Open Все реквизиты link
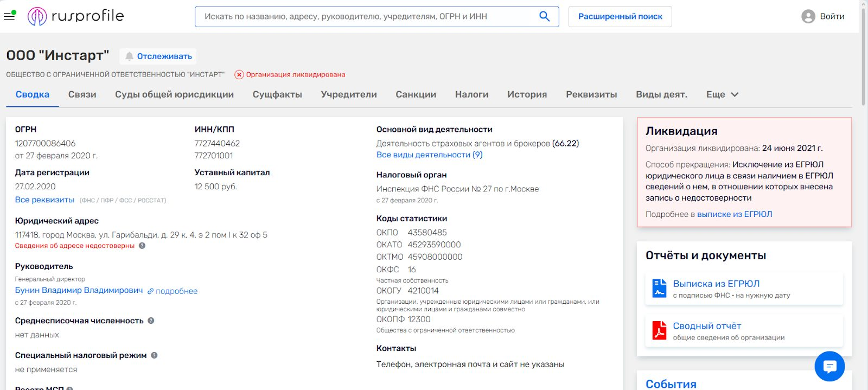This screenshot has width=868, height=390. pyautogui.click(x=44, y=200)
